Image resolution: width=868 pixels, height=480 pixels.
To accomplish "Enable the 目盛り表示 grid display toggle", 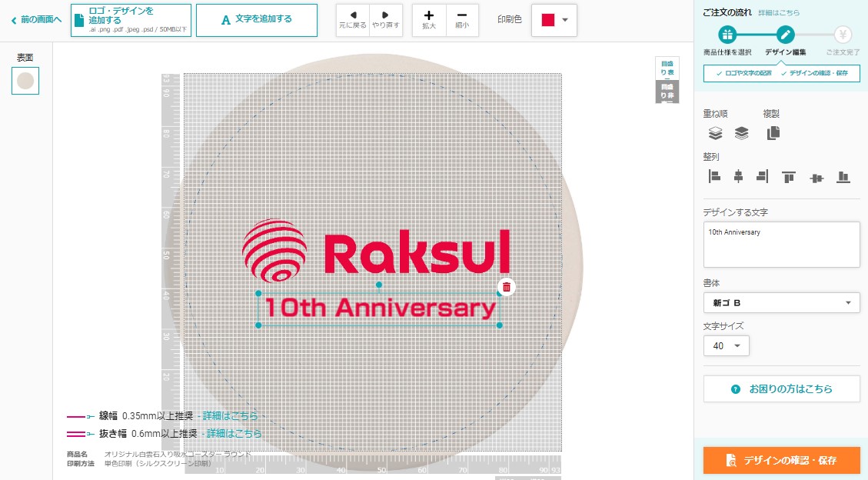I will [x=667, y=68].
